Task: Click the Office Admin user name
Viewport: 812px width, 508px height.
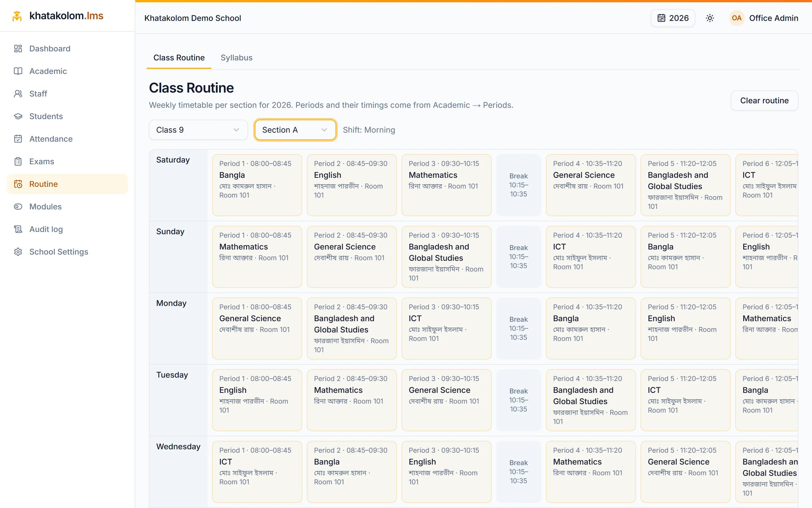Action: pos(774,18)
